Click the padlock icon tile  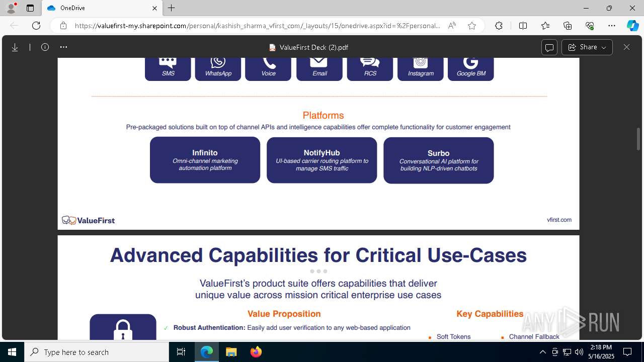click(123, 327)
